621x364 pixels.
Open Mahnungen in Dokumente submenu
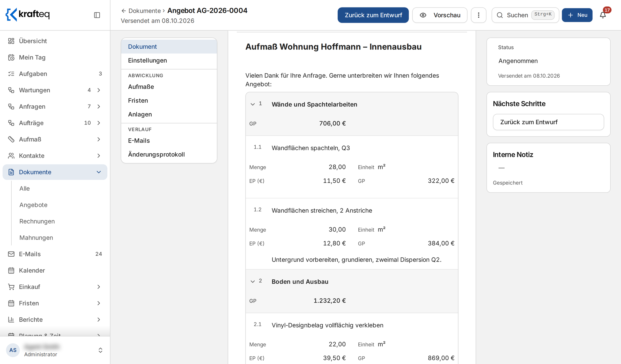(36, 237)
